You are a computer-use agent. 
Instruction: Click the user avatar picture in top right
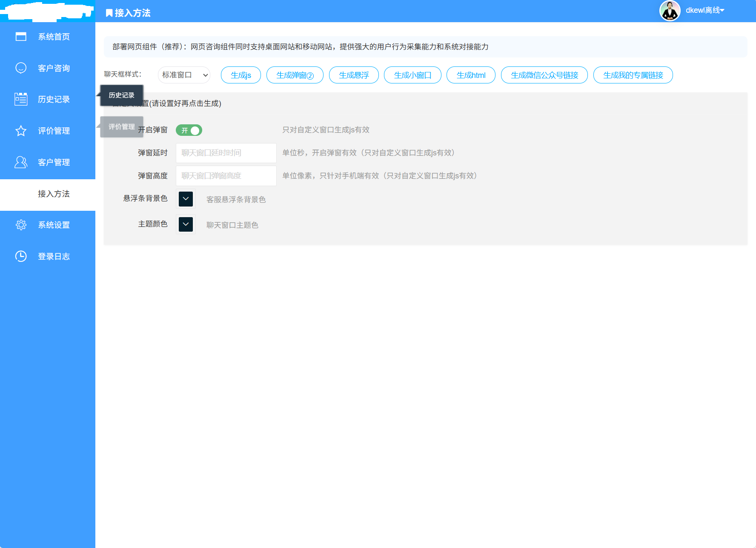[x=670, y=10]
